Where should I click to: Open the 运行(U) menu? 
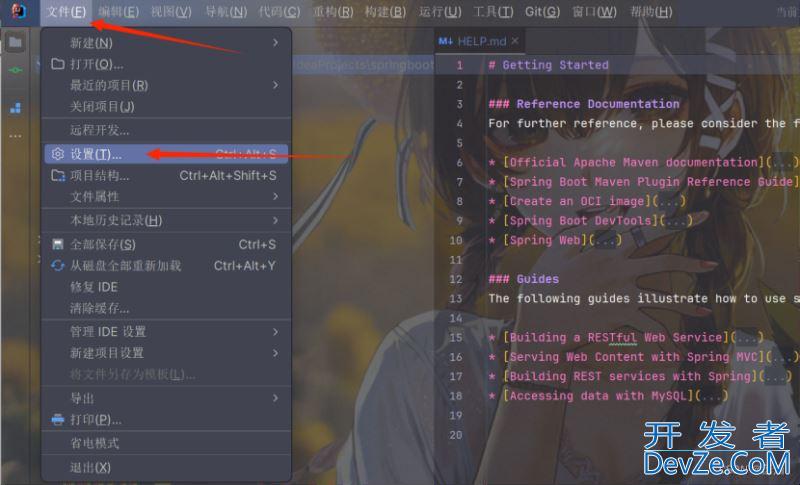click(440, 12)
